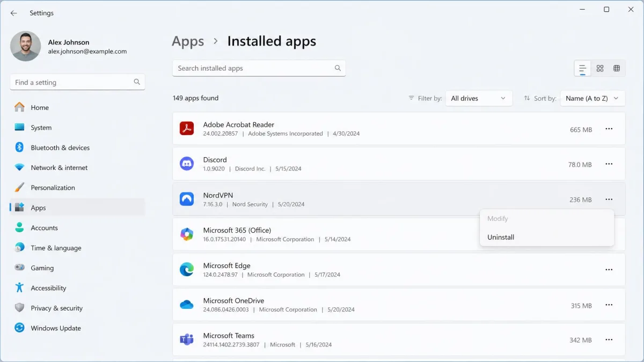Open more options for Microsoft Edge
Image resolution: width=644 pixels, height=362 pixels.
(x=609, y=270)
